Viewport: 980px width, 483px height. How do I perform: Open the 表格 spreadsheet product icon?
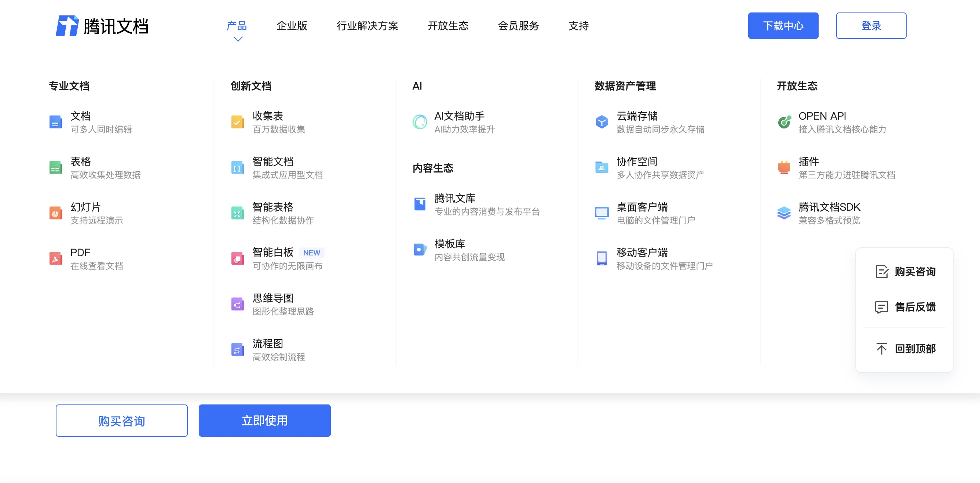(56, 167)
